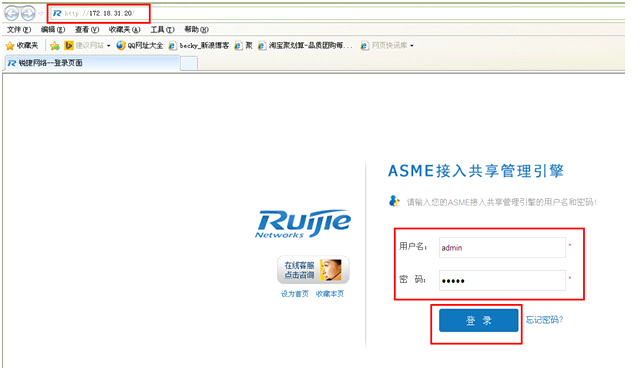Click the Bing 建议网站 icon
This screenshot has width=641, height=368.
pyautogui.click(x=69, y=45)
